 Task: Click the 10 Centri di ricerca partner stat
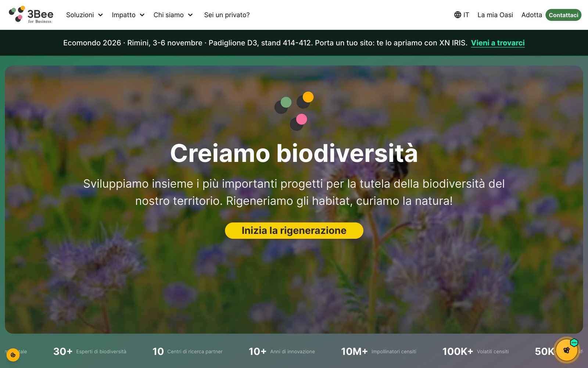point(187,351)
